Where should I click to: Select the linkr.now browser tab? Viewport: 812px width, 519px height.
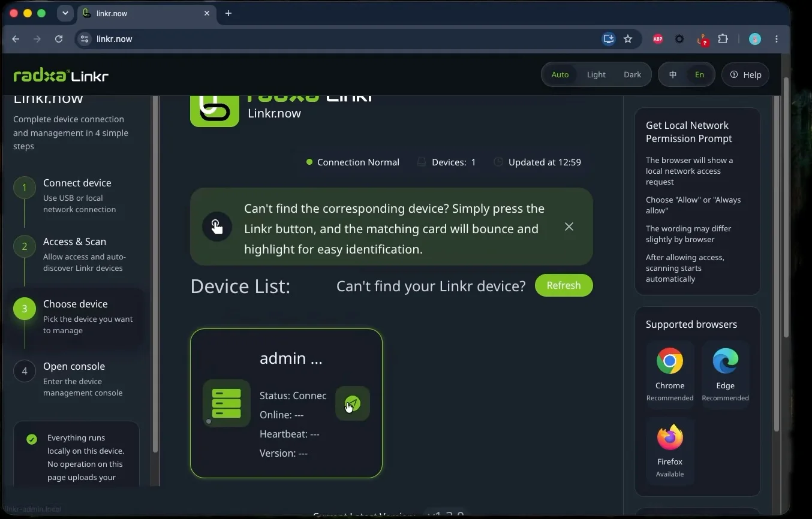click(146, 13)
